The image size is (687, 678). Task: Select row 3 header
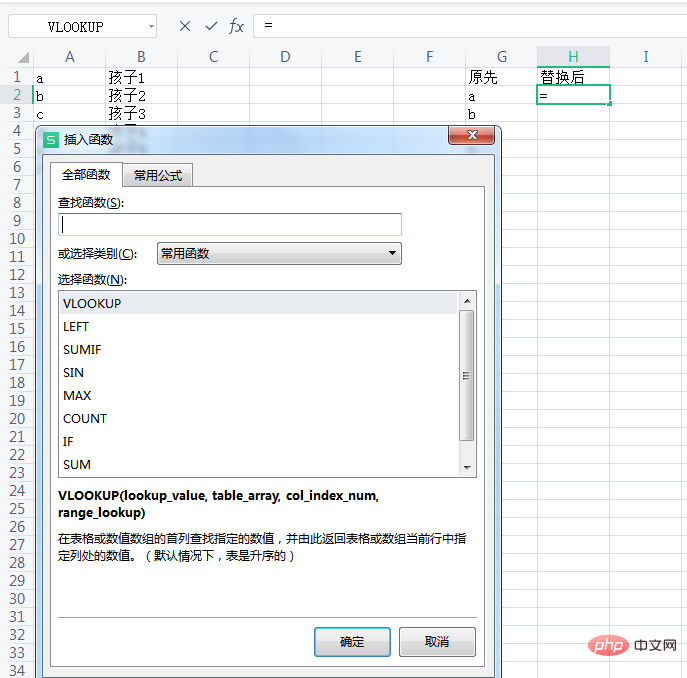click(17, 113)
